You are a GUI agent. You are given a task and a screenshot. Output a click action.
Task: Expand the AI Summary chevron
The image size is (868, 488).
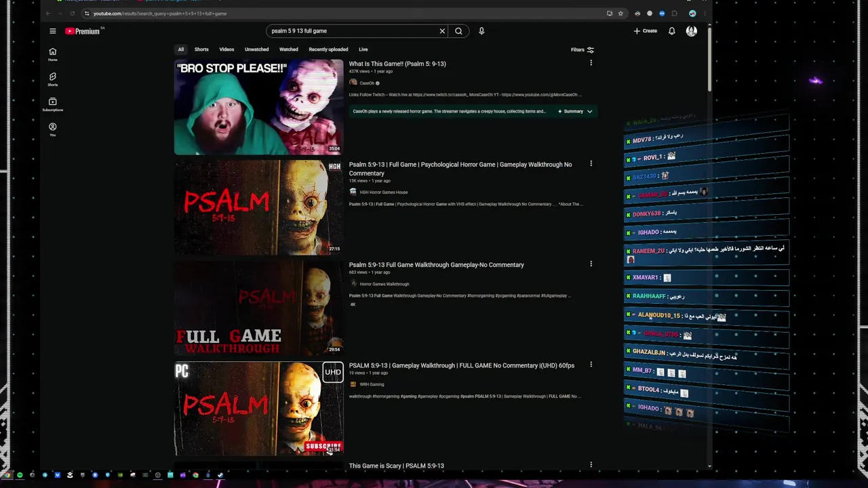click(589, 111)
